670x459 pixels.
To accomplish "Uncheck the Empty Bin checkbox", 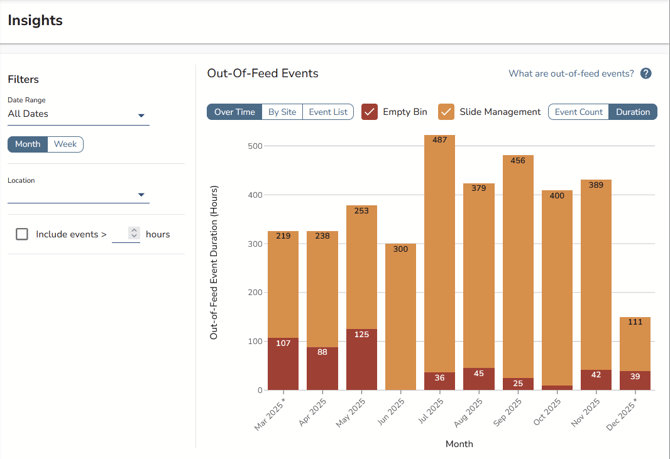I will (370, 112).
